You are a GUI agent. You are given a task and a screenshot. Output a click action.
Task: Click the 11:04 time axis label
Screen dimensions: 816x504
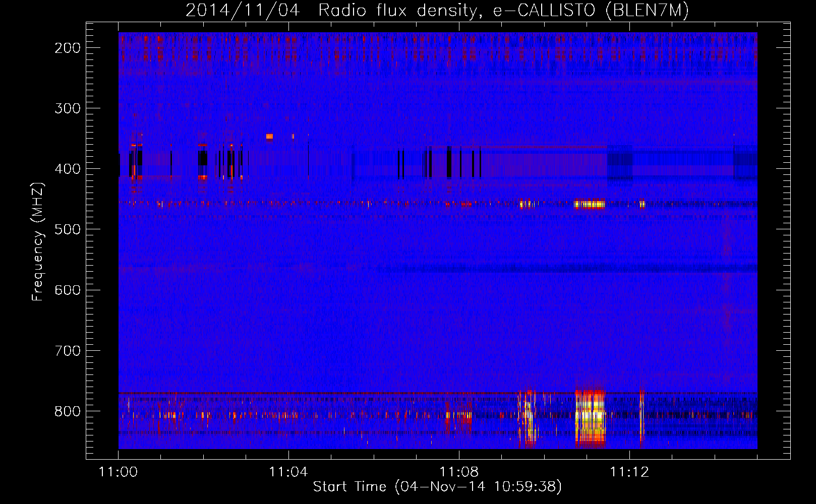coord(288,472)
